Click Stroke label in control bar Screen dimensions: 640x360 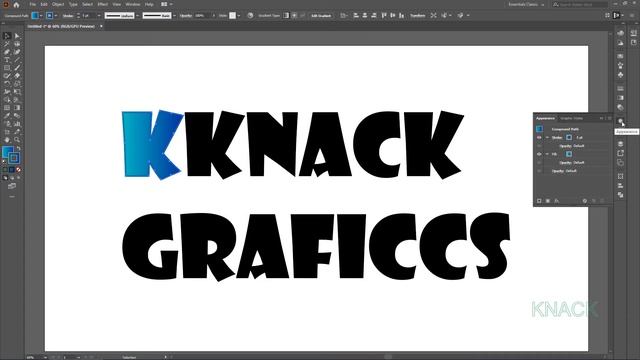pyautogui.click(x=68, y=16)
